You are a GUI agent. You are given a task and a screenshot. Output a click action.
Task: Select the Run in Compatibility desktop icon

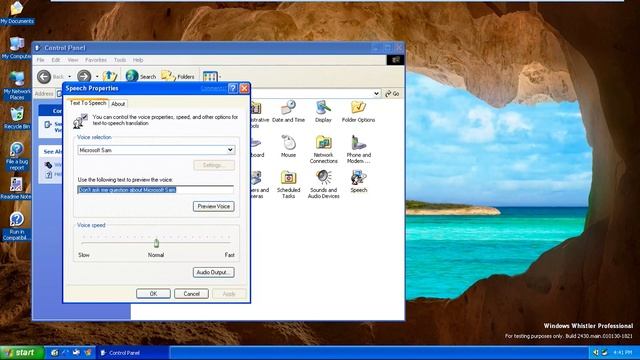coord(17,226)
